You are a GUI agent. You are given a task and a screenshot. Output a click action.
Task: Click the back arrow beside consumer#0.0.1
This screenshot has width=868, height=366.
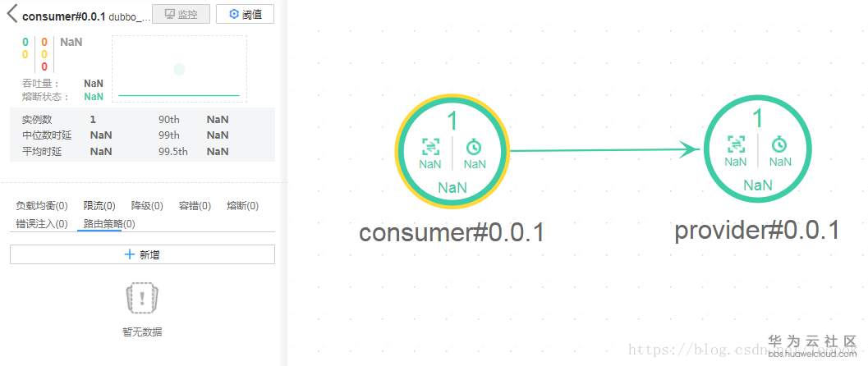[x=11, y=15]
